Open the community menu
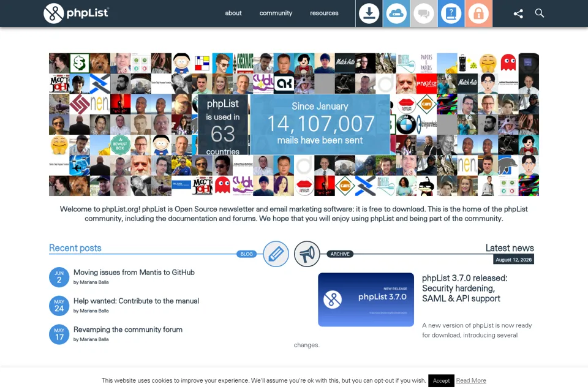Screen dimensions: 588x392 pyautogui.click(x=276, y=13)
